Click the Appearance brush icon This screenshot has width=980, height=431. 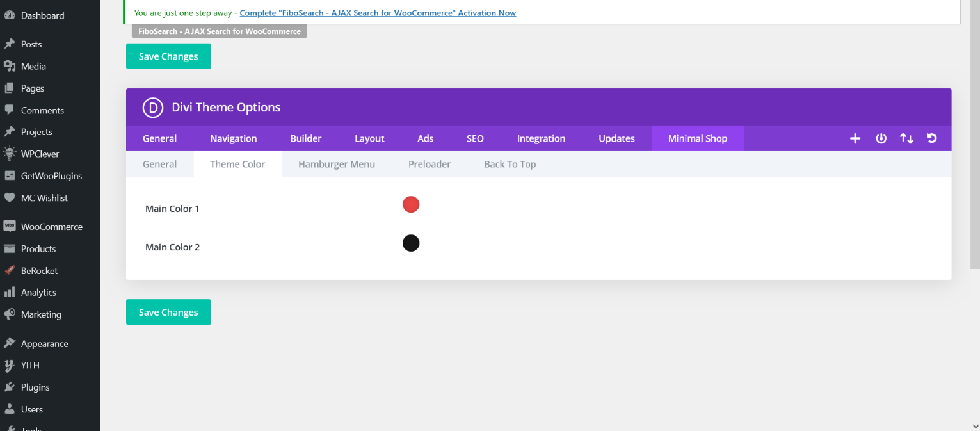point(10,344)
